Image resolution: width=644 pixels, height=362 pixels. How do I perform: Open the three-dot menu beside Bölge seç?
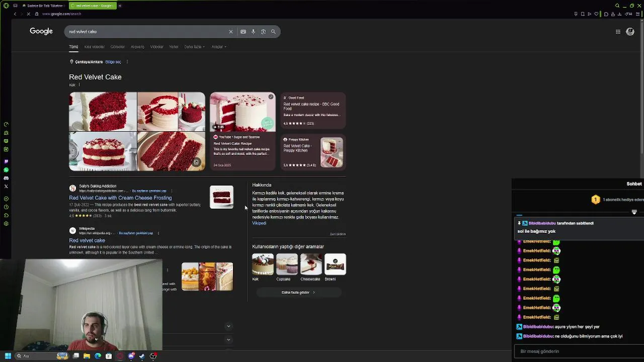pyautogui.click(x=127, y=62)
